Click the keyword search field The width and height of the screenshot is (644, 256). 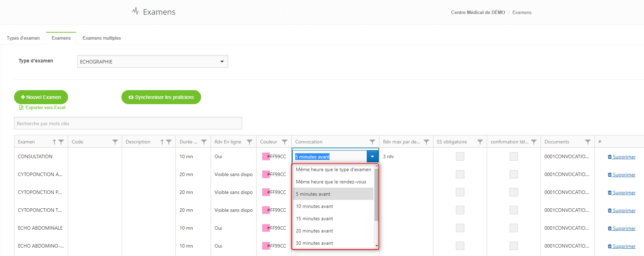(x=128, y=123)
